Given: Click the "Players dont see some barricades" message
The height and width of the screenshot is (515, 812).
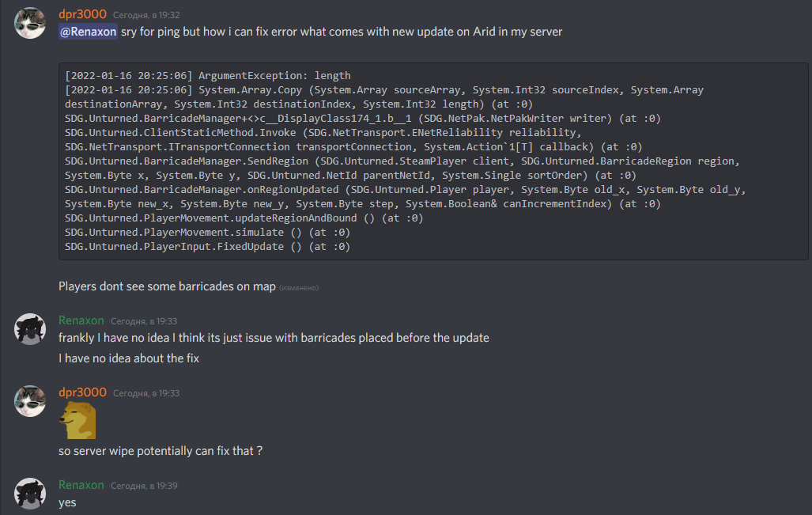Looking at the screenshot, I should coord(167,286).
